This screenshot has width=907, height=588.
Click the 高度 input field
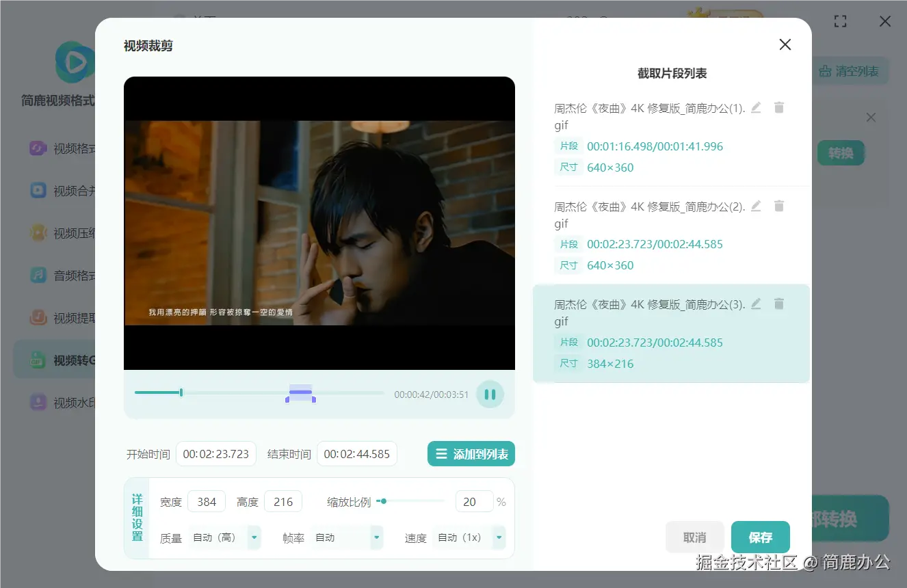283,502
